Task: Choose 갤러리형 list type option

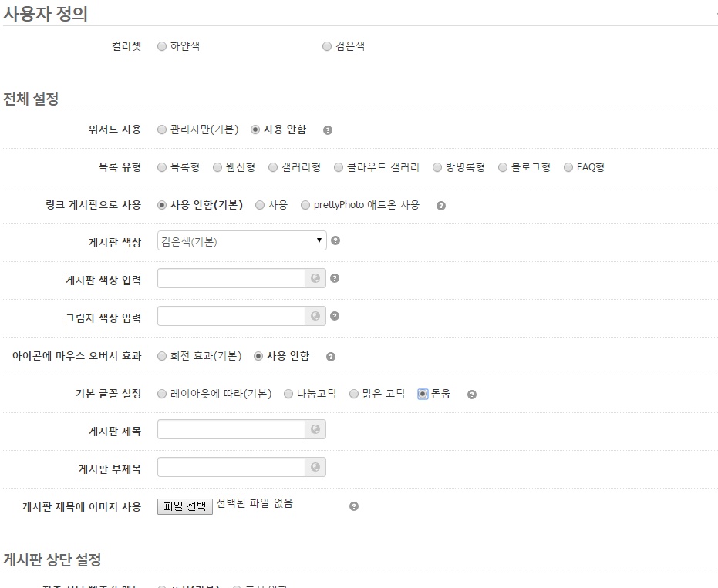Action: [273, 167]
